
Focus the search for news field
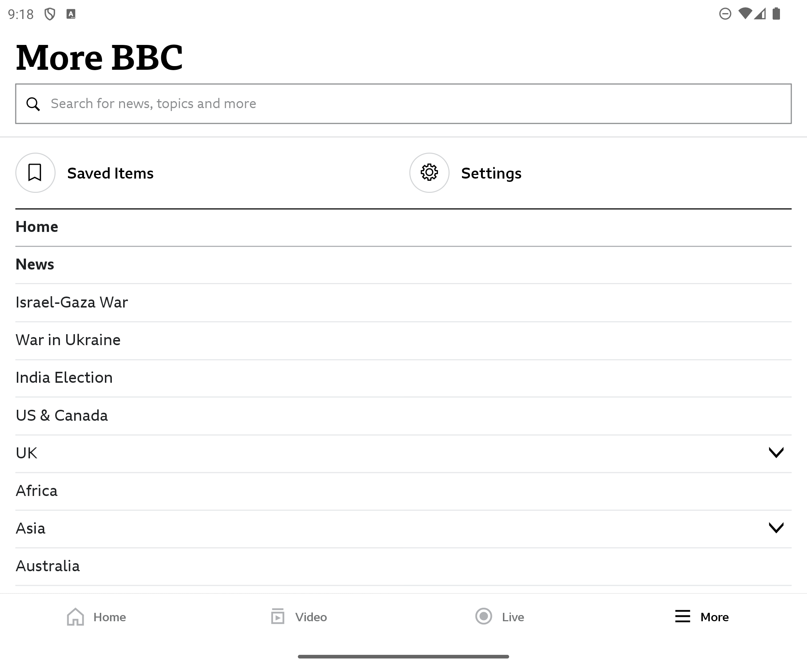403,104
